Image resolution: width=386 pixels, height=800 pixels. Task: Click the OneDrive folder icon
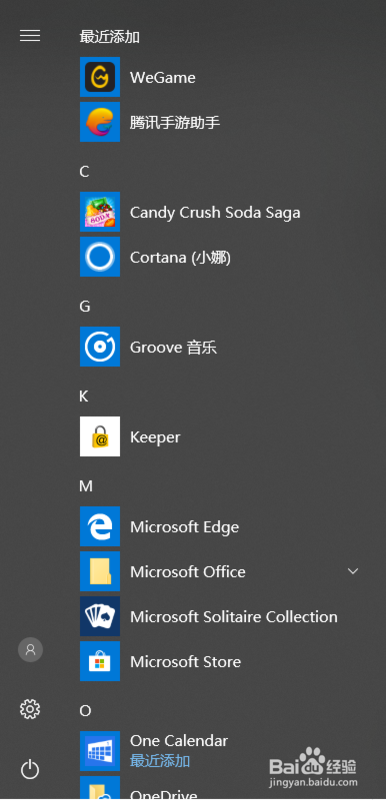100,788
